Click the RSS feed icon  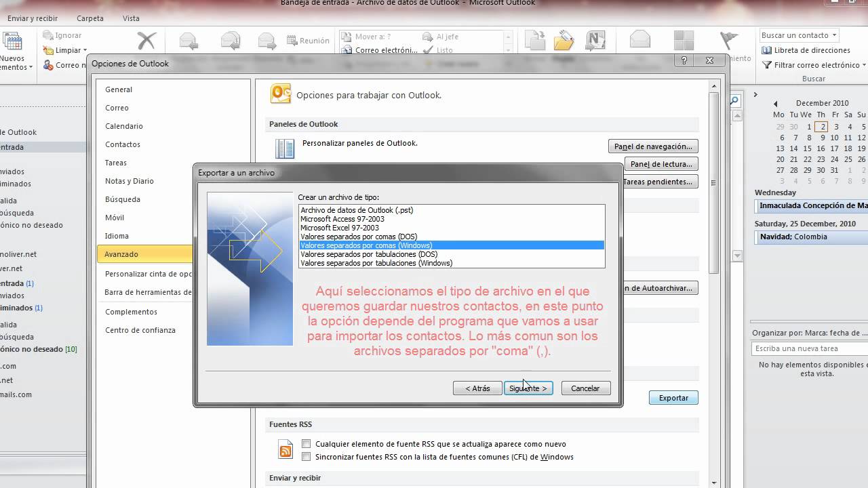coord(285,451)
